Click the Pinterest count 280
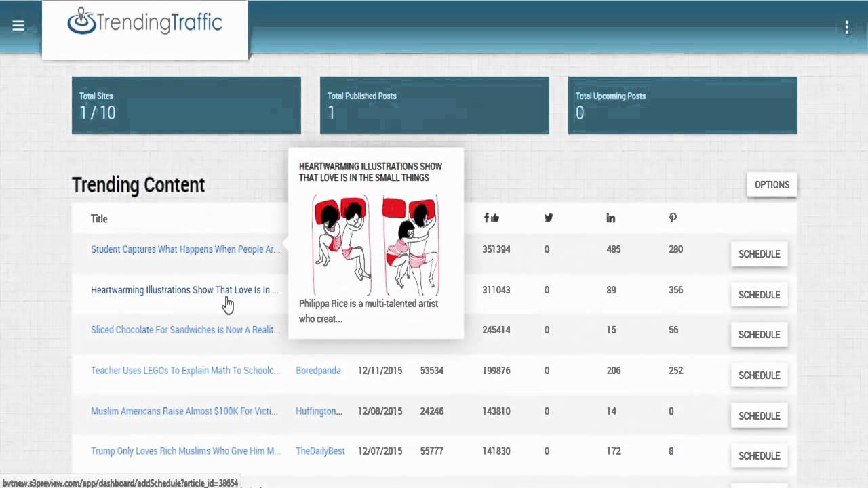 [675, 249]
